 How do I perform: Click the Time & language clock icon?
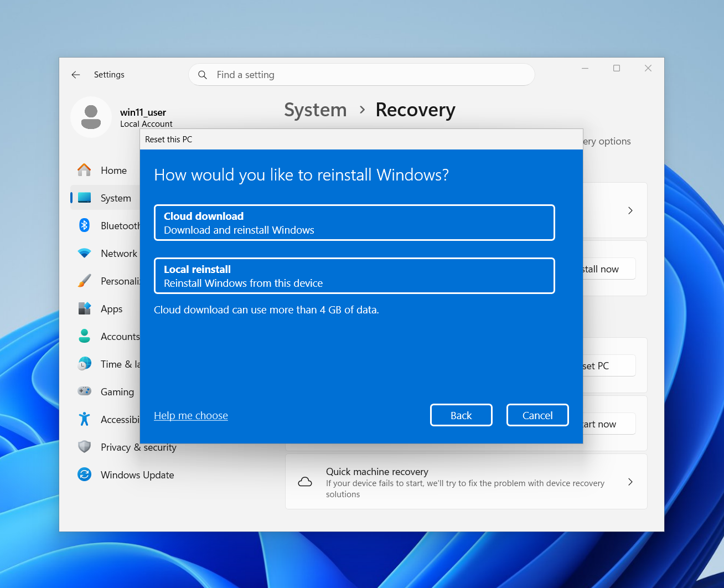84,364
